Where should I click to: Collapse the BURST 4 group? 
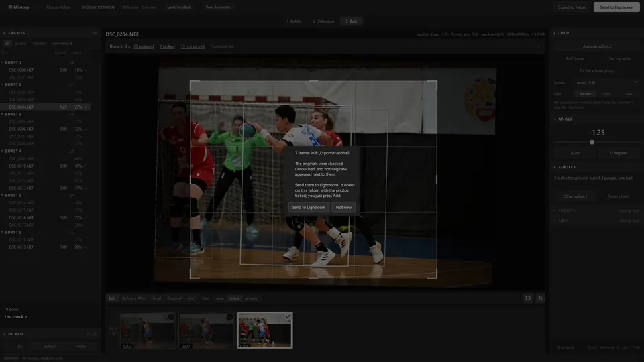coord(3,151)
